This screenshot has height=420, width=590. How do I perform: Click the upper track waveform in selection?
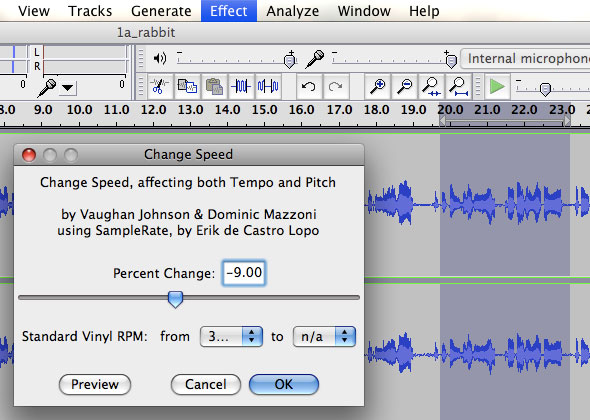point(505,204)
